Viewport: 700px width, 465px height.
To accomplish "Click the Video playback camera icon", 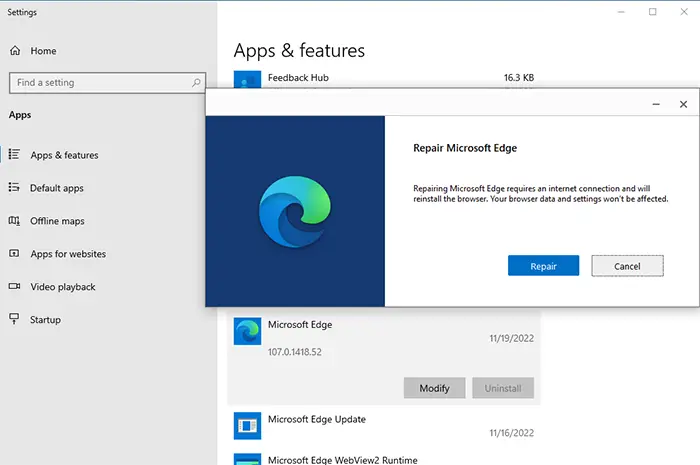I will (x=14, y=286).
